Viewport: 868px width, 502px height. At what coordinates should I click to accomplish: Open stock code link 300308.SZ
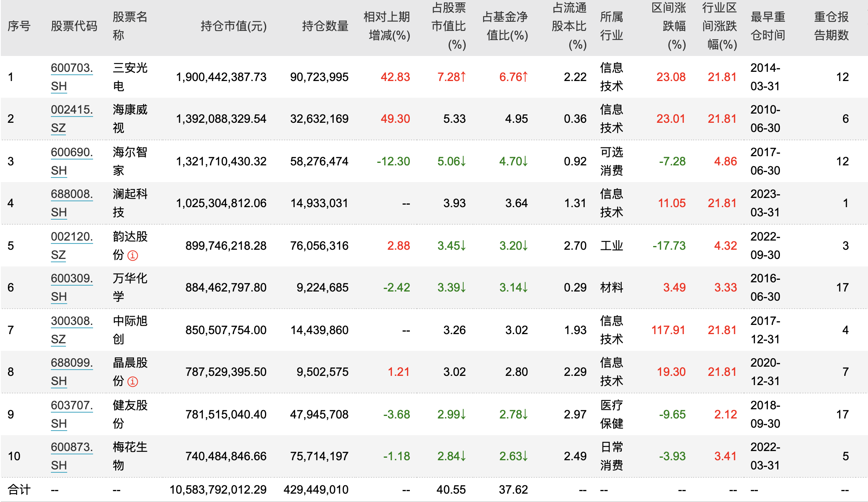pos(72,330)
